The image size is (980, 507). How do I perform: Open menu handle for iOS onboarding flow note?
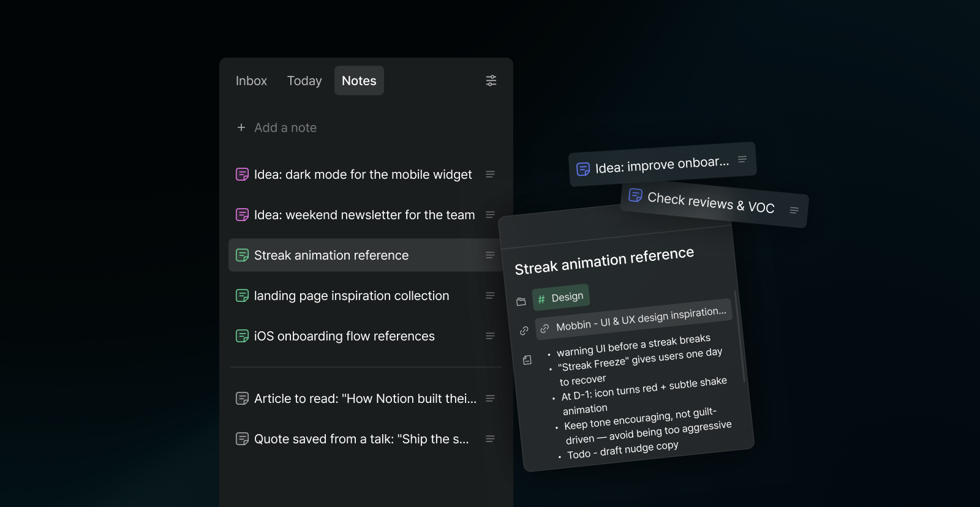click(x=490, y=336)
